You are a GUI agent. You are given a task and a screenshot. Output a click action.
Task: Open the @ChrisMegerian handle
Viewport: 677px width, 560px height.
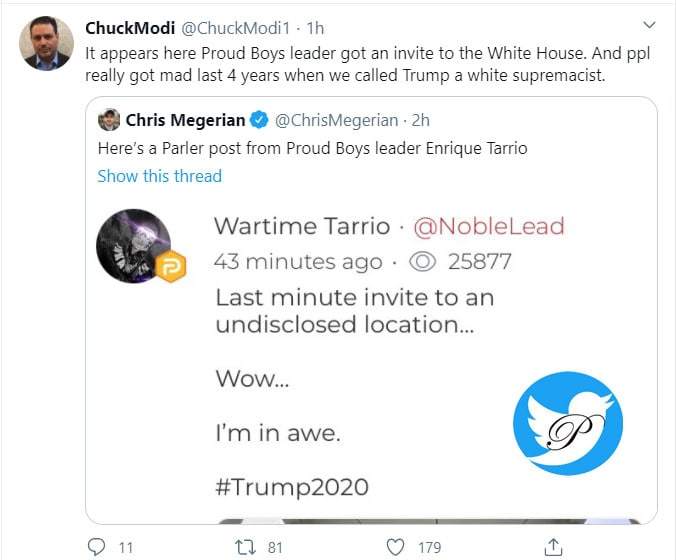click(336, 120)
